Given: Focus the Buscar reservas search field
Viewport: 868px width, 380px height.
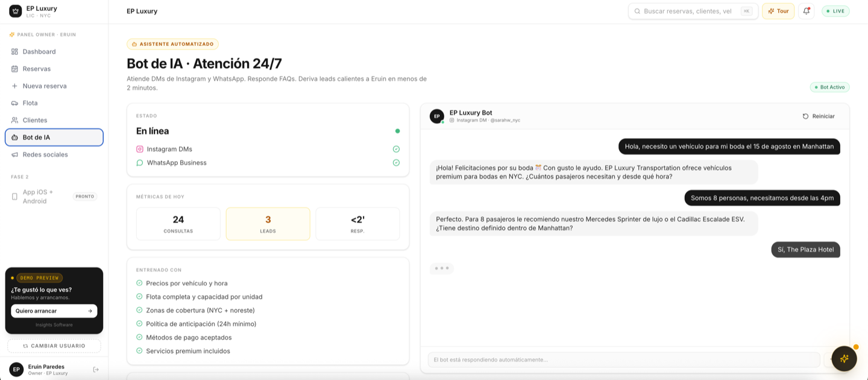Looking at the screenshot, I should (693, 11).
